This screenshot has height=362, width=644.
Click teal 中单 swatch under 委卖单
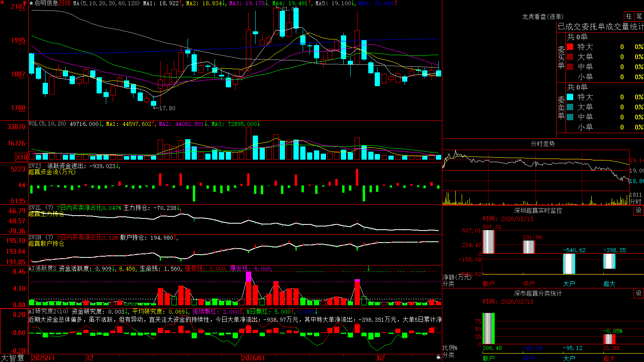click(x=570, y=117)
